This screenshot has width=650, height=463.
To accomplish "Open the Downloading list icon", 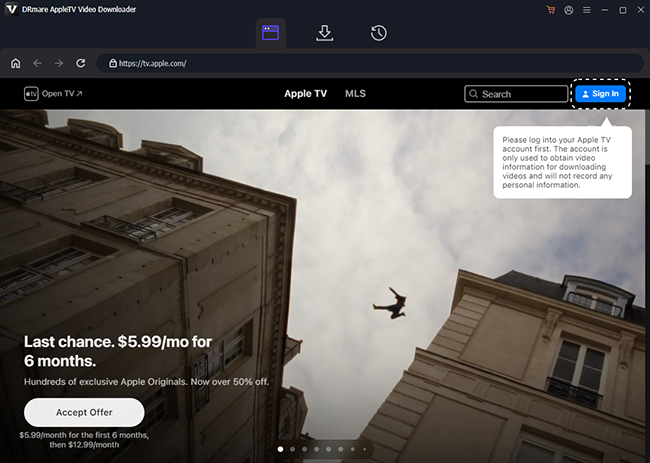I will (x=325, y=33).
